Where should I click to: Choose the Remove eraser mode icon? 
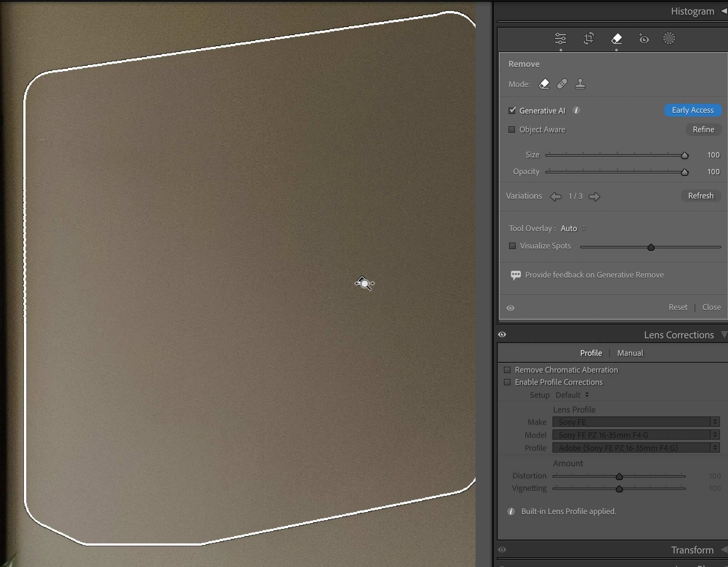click(544, 84)
